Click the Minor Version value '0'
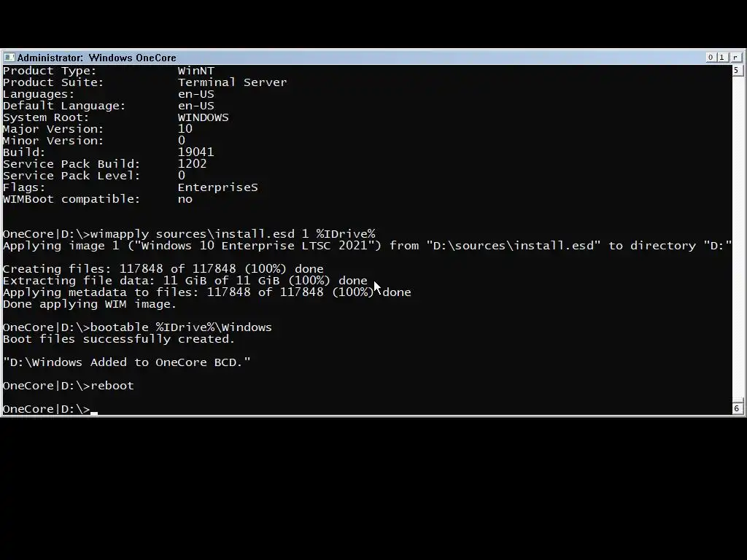Screen dimensions: 747x560 tap(182, 141)
